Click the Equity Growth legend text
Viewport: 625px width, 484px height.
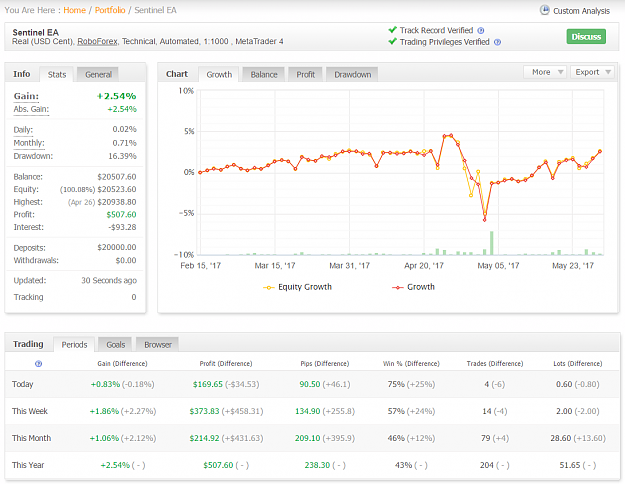click(x=305, y=287)
